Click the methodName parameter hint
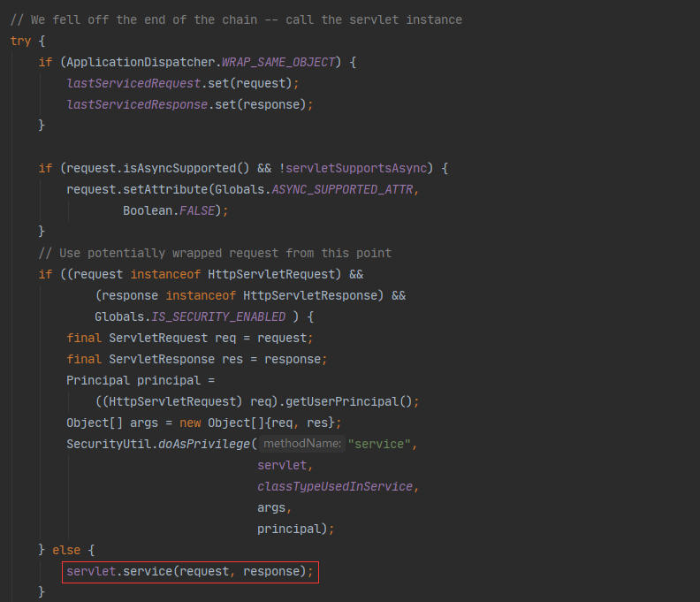Viewport: 700px width, 602px height. pos(302,444)
